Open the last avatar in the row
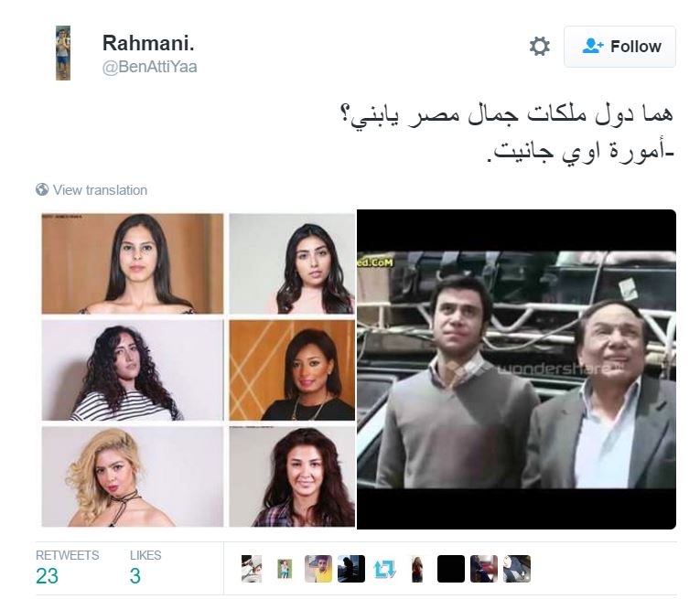This screenshot has width=700, height=599. (517, 569)
